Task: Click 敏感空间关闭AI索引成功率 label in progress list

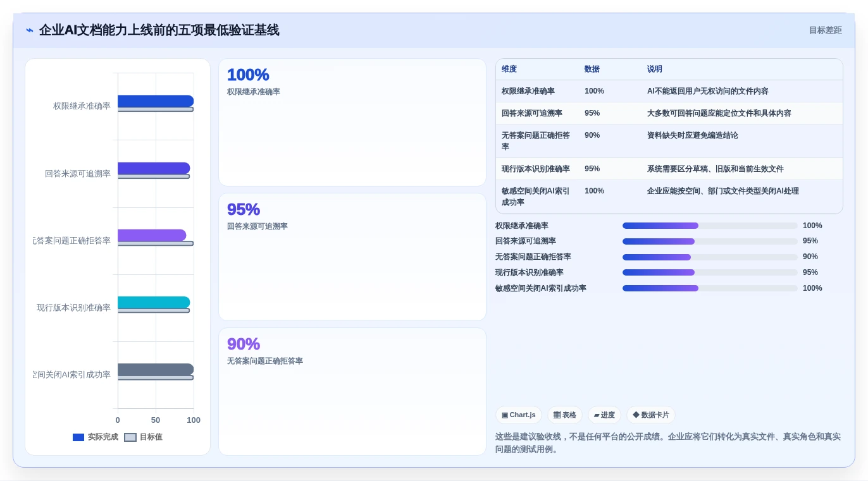Action: pyautogui.click(x=541, y=288)
